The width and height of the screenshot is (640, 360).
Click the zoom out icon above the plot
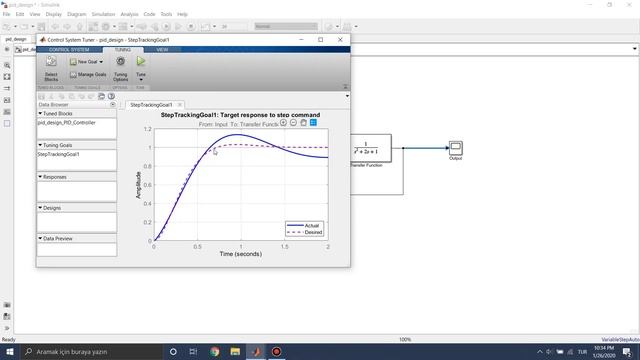pyautogui.click(x=293, y=122)
